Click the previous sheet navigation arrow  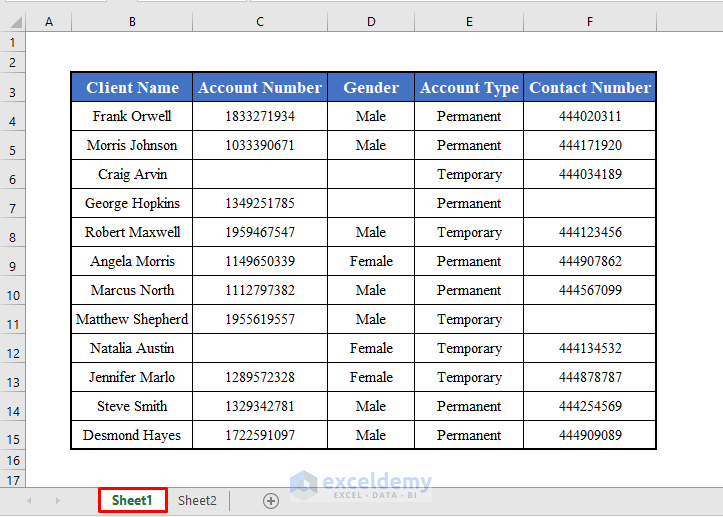coord(29,500)
